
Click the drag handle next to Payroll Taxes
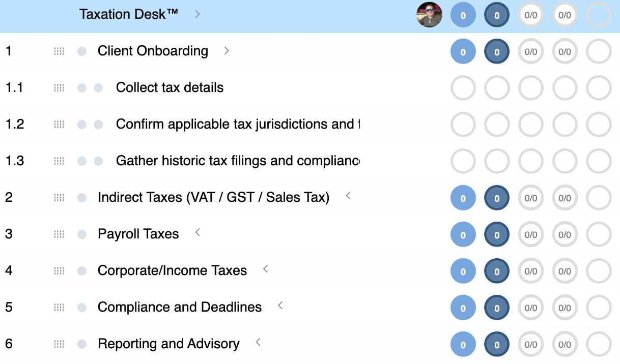click(59, 234)
